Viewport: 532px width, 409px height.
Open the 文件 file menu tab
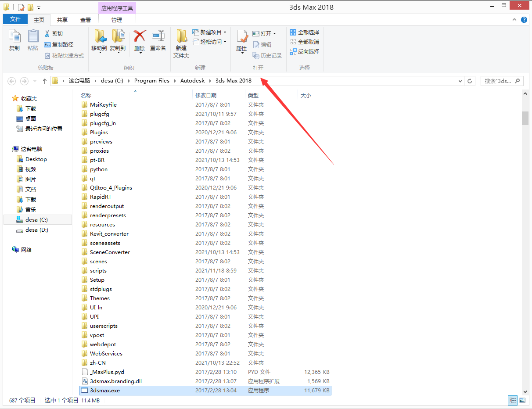tap(15, 19)
